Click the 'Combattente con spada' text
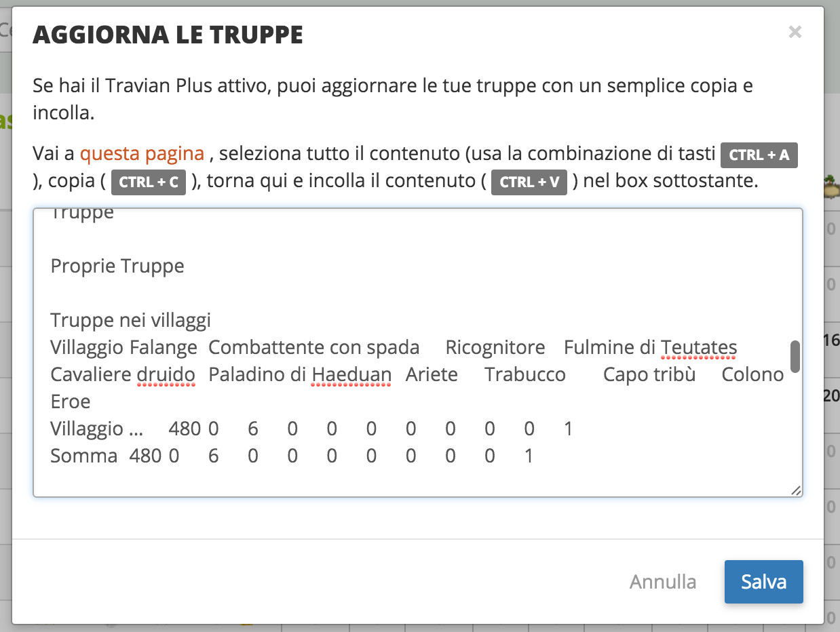This screenshot has width=840, height=632. (313, 348)
